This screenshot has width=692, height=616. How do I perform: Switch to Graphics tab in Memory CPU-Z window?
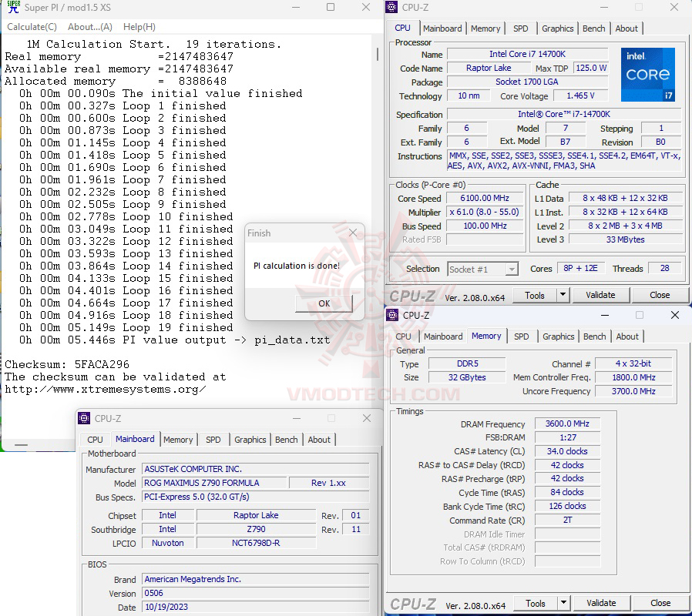[x=558, y=336]
